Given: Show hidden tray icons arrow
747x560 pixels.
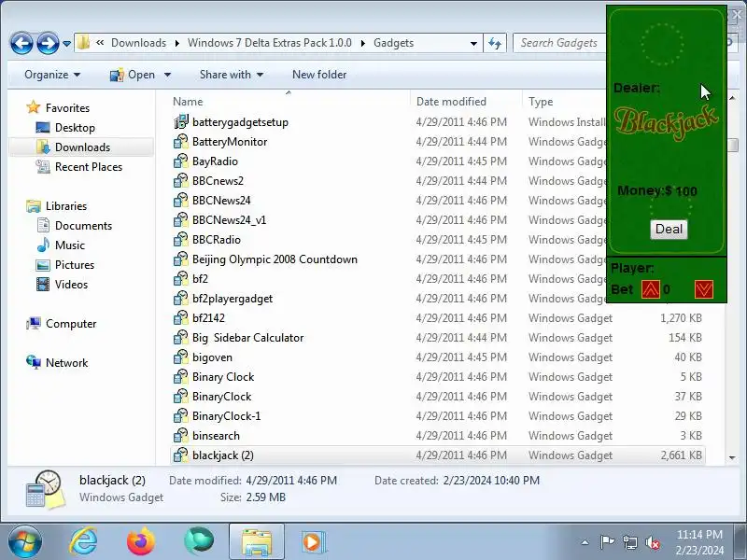Looking at the screenshot, I should pyautogui.click(x=585, y=542).
